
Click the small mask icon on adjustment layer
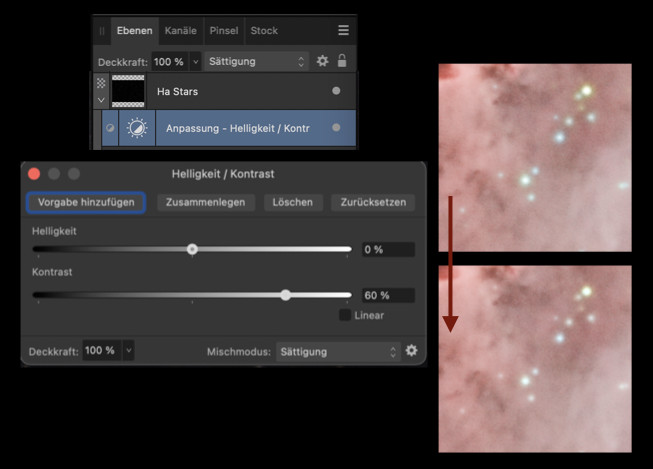tap(110, 128)
